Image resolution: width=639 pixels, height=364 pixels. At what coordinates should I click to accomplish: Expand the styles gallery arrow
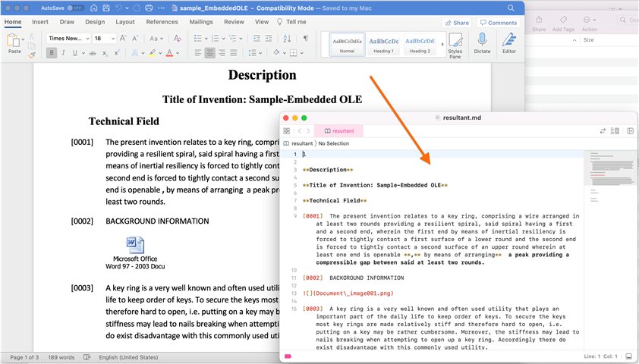[440, 45]
